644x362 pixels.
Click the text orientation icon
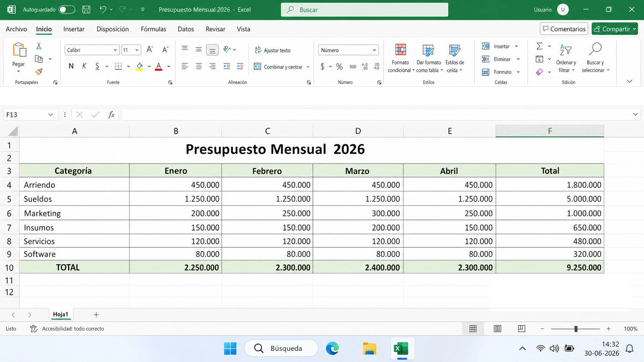tap(228, 49)
